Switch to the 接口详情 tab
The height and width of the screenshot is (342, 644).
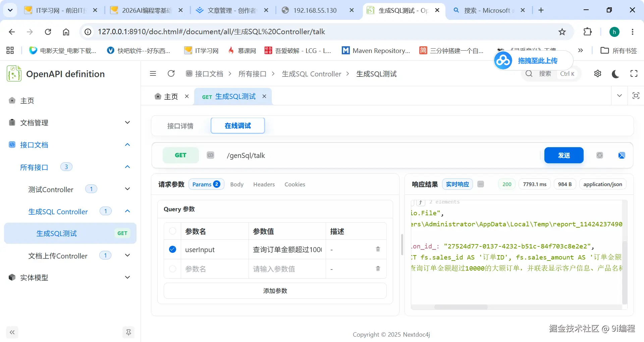point(180,126)
